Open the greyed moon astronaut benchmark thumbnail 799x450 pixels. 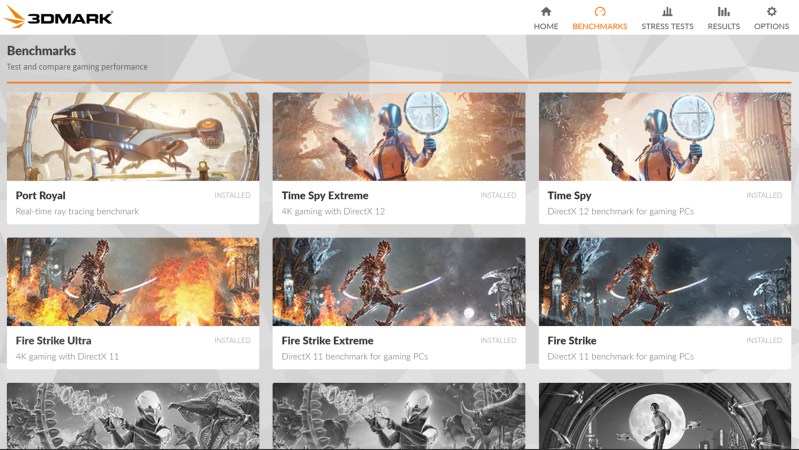click(x=665, y=416)
